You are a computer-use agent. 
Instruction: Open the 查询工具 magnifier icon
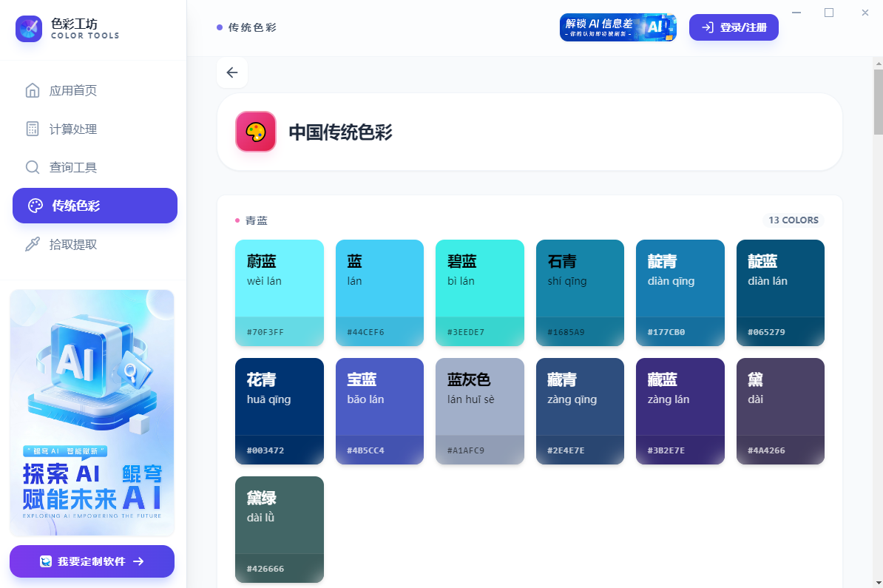tap(33, 167)
